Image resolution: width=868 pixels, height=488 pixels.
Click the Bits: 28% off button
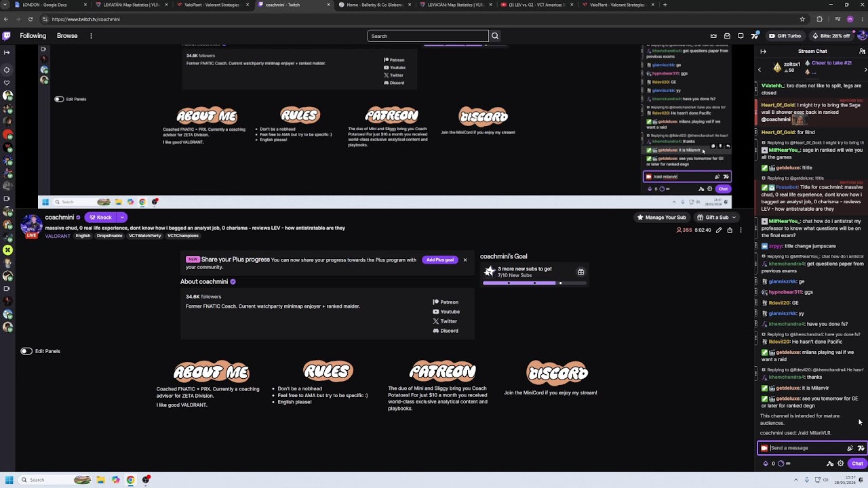tap(830, 36)
